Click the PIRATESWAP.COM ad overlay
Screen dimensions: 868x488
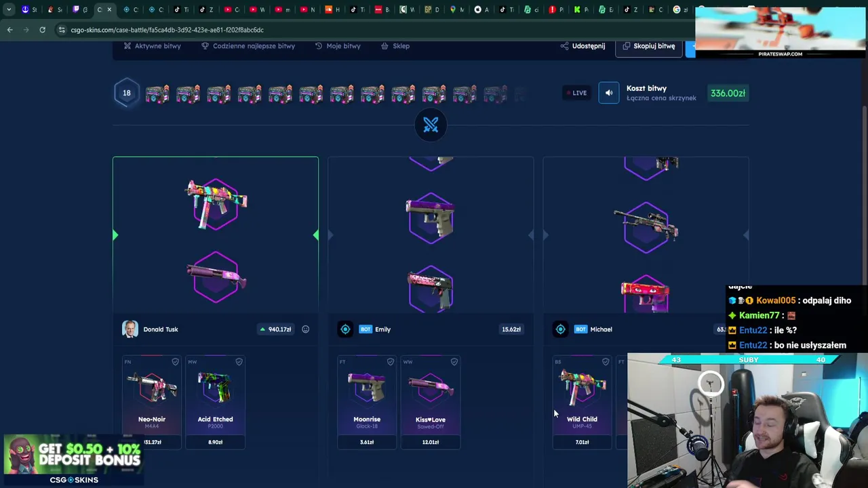(x=780, y=32)
